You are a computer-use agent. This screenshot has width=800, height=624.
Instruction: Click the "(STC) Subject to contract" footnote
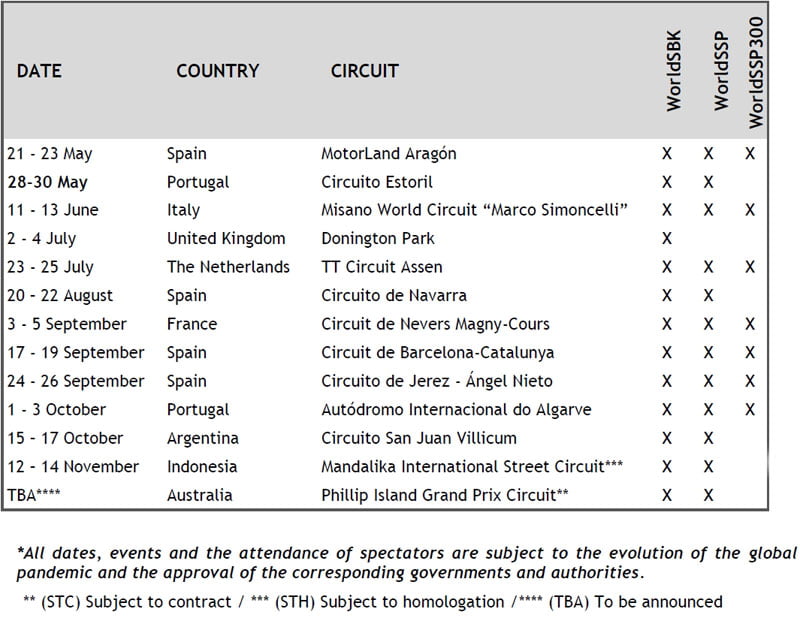point(158,601)
